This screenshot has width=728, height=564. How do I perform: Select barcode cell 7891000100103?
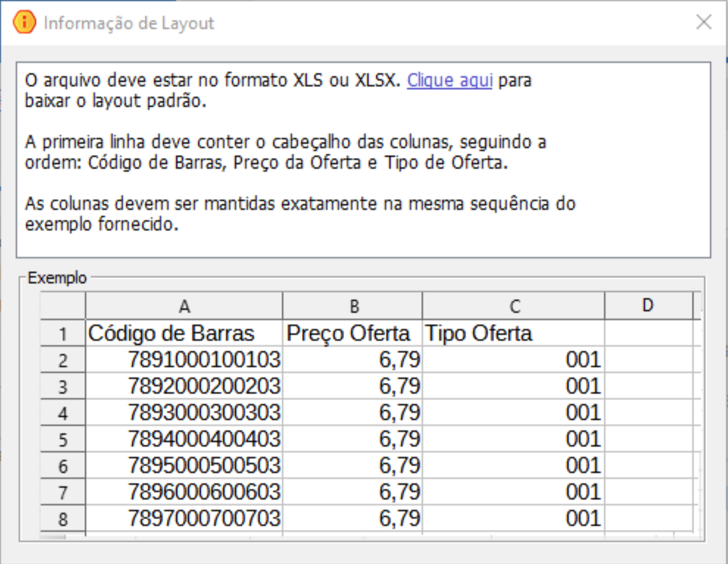point(203,360)
